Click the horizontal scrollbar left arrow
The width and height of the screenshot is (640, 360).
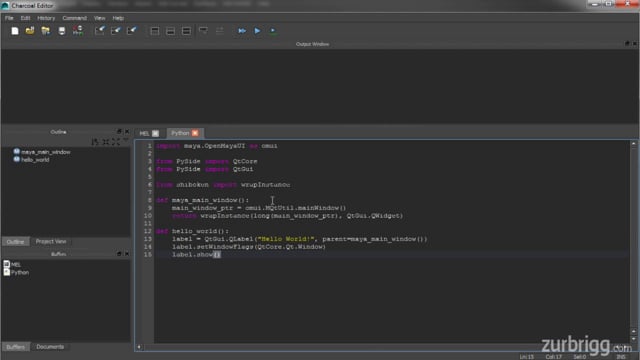click(x=139, y=347)
